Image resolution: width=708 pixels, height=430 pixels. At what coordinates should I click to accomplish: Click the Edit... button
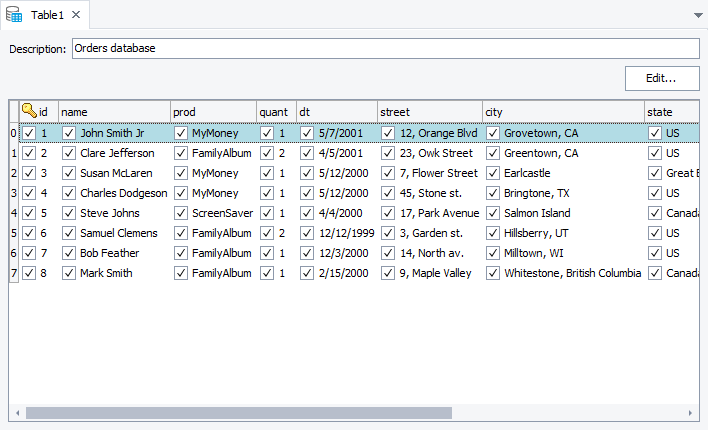pos(661,78)
